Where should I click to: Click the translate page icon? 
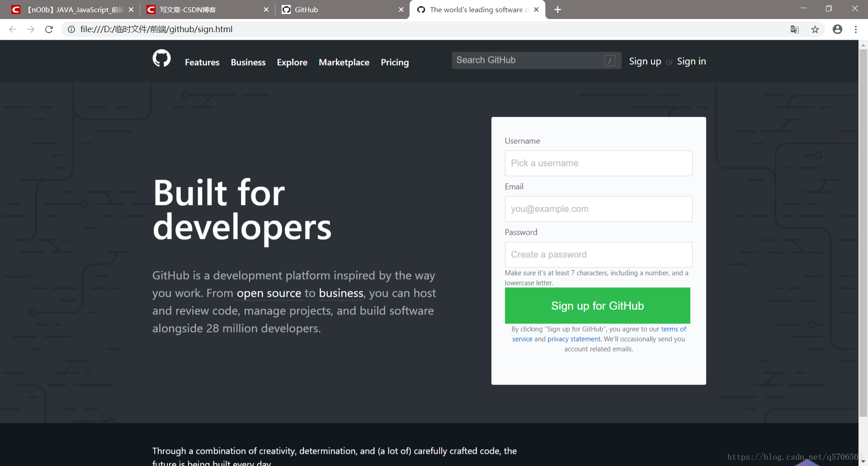(x=795, y=29)
